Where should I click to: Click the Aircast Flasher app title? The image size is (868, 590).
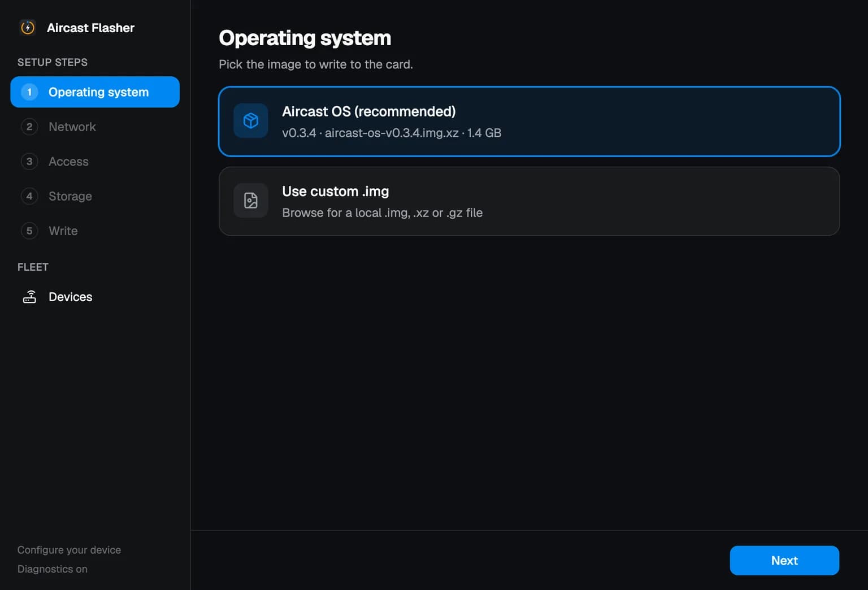click(90, 28)
